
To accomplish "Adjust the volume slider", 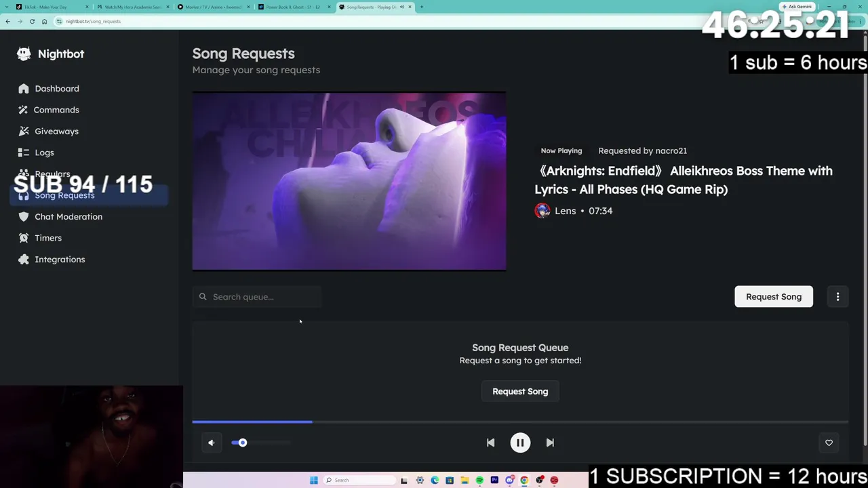I will point(261,443).
